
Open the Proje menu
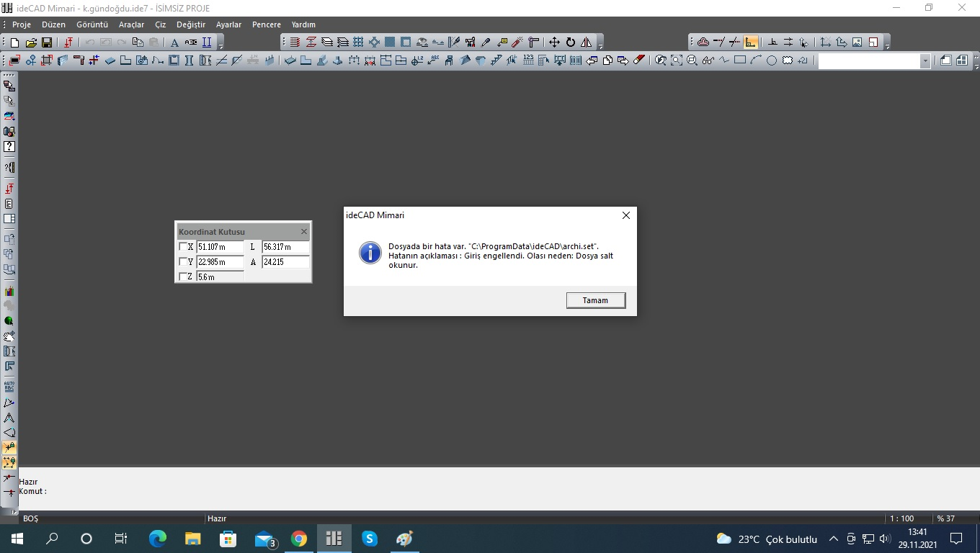22,24
